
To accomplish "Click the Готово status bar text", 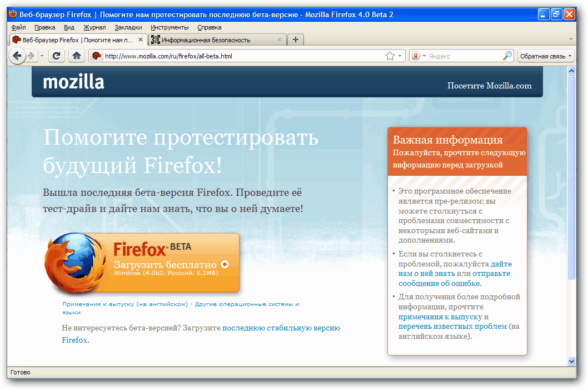I will 20,372.
